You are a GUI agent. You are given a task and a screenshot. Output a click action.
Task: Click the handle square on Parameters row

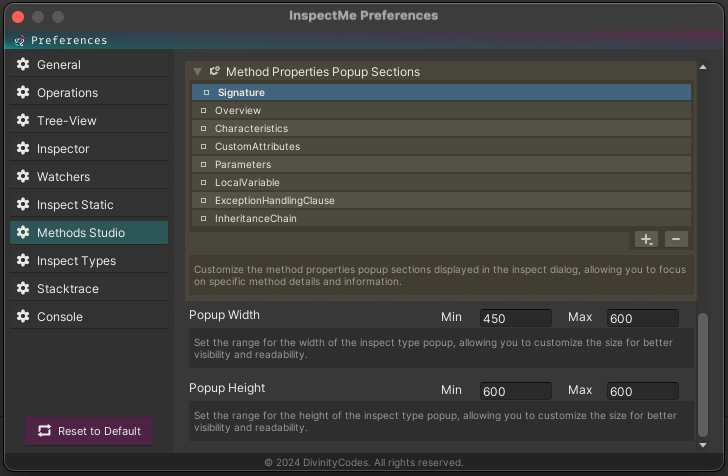pos(203,164)
